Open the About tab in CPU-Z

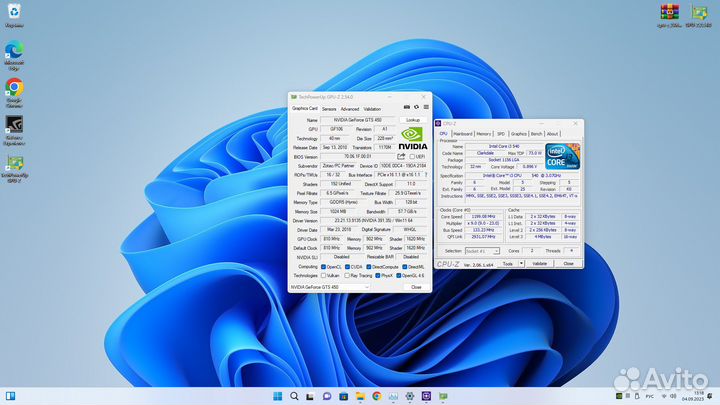click(552, 134)
